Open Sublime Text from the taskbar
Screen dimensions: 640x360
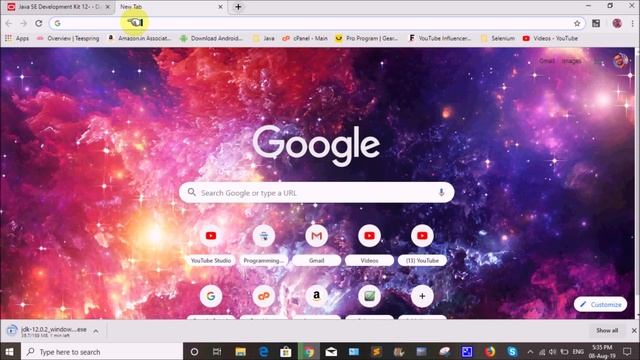(376, 351)
